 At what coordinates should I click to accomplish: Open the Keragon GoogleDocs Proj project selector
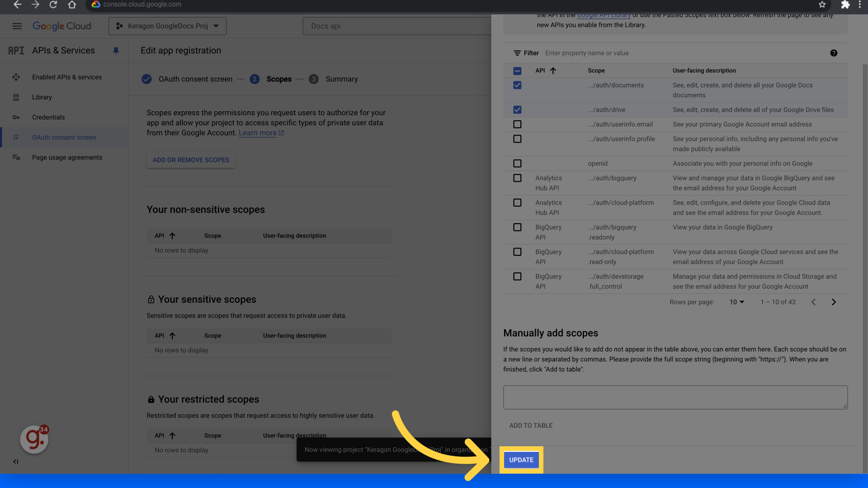[x=167, y=26]
